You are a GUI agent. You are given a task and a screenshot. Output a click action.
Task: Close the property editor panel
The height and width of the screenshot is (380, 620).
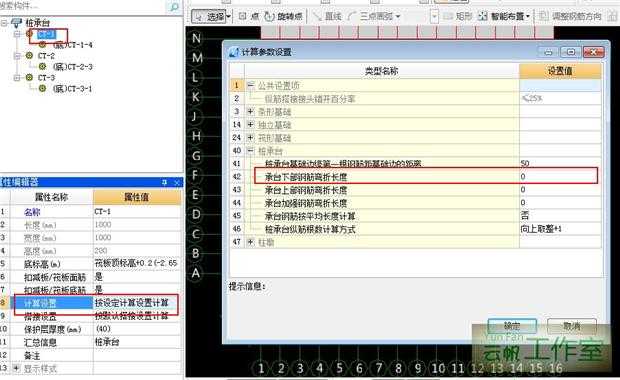tap(177, 182)
